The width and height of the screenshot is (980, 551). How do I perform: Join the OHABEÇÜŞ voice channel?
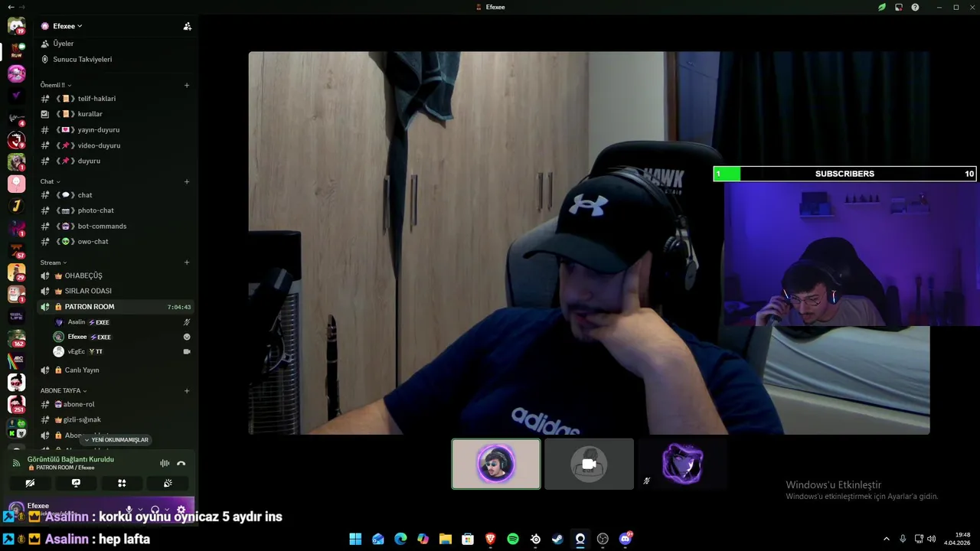click(115, 275)
